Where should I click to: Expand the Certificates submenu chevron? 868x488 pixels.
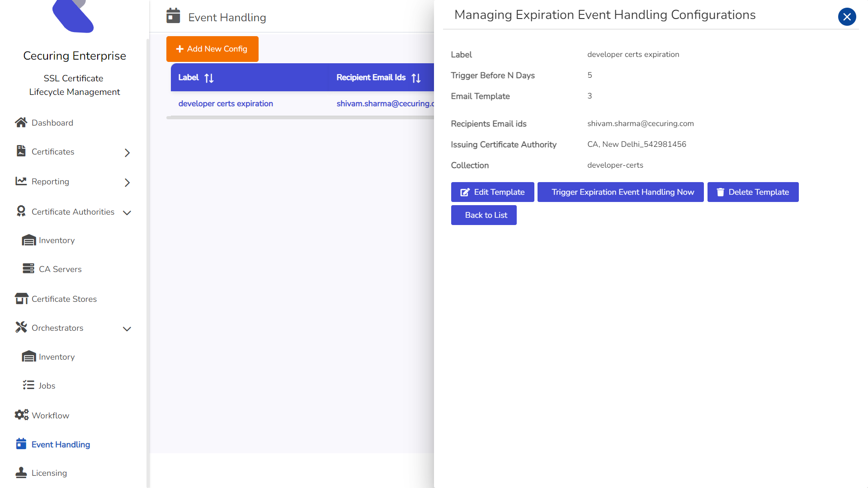(127, 153)
